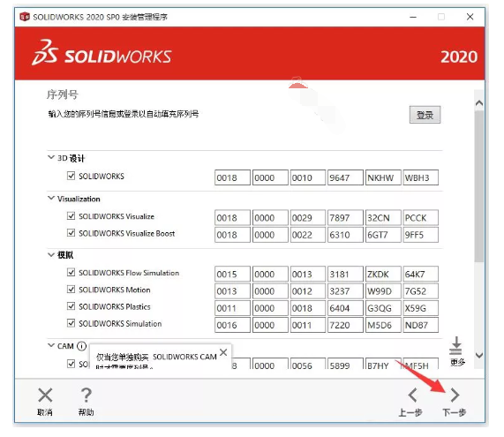Close the installation manager window

pos(470,17)
